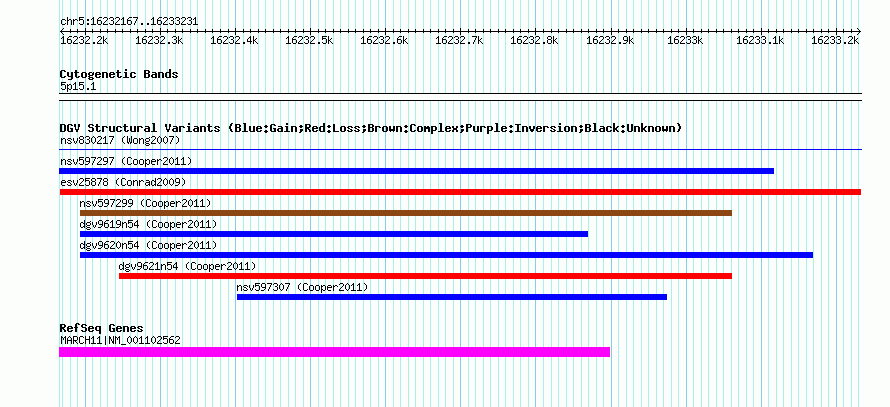The width and height of the screenshot is (890, 407).
Task: Click the nsv597307 blue gain bar
Action: tap(452, 297)
